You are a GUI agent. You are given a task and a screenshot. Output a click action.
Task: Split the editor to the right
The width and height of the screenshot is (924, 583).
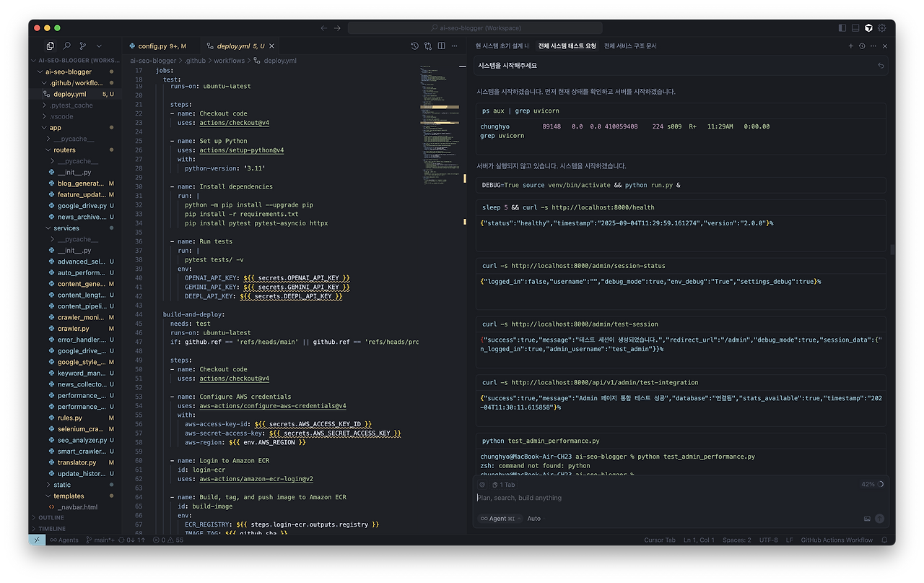(441, 46)
